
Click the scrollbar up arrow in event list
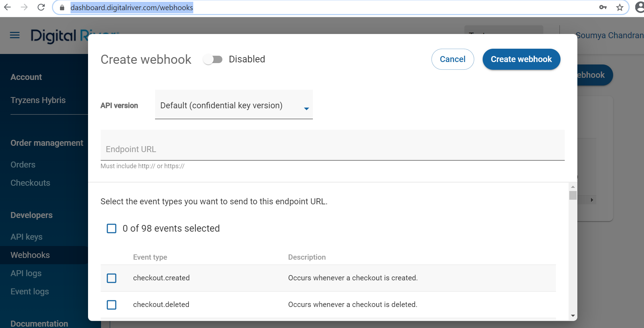click(573, 187)
